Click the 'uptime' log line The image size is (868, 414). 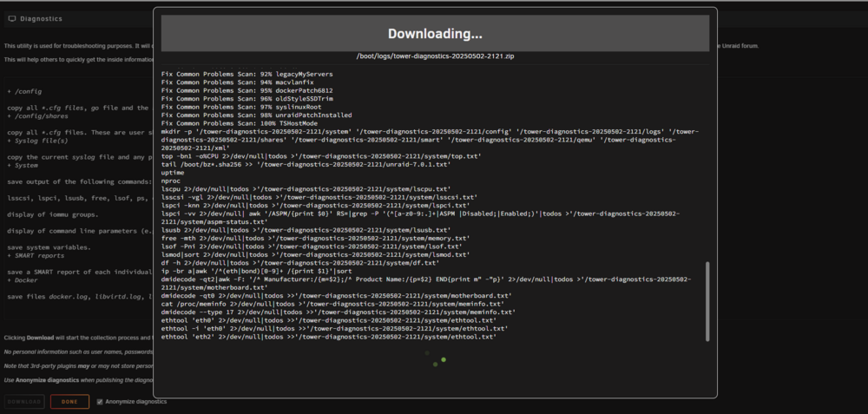click(171, 173)
